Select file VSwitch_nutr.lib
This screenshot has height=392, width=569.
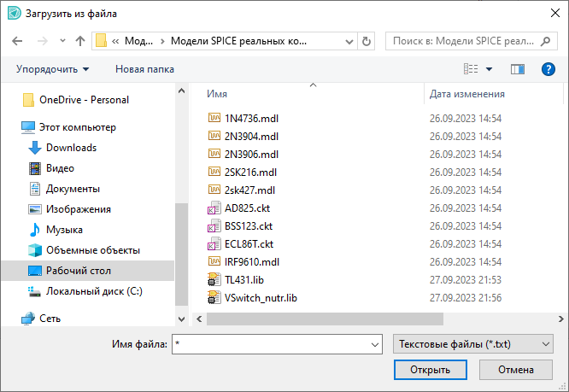point(261,298)
